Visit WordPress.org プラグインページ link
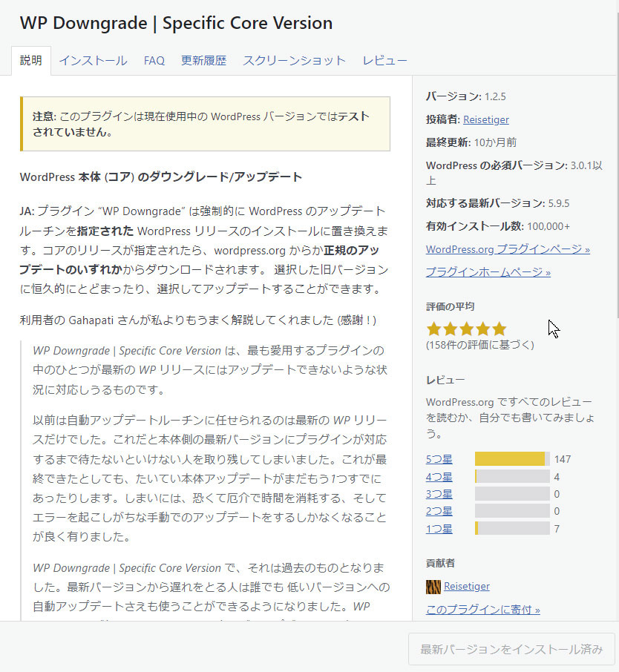This screenshot has height=672, width=619. click(508, 249)
